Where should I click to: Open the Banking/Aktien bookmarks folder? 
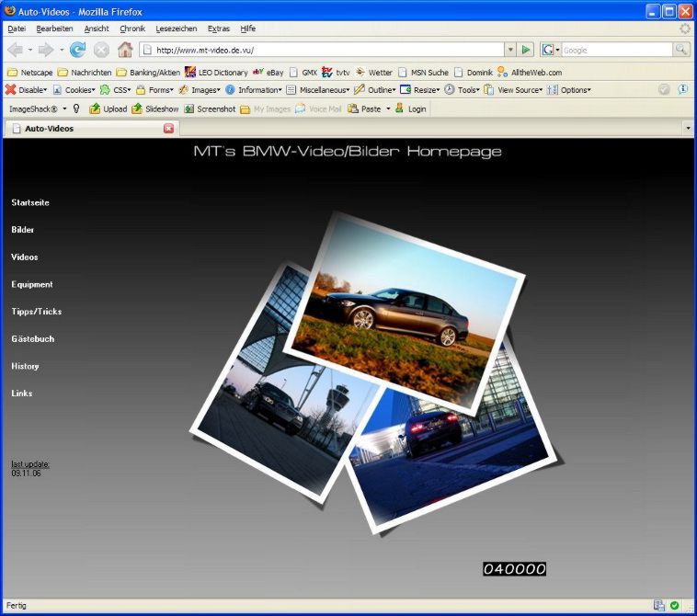[x=148, y=72]
